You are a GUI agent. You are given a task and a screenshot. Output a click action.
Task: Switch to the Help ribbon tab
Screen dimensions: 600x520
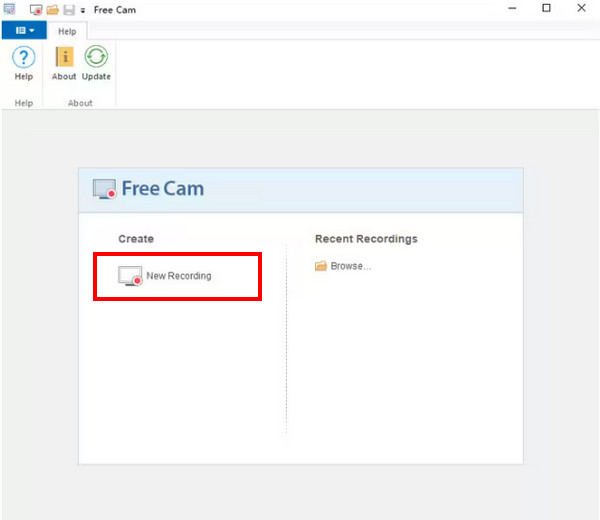(67, 31)
